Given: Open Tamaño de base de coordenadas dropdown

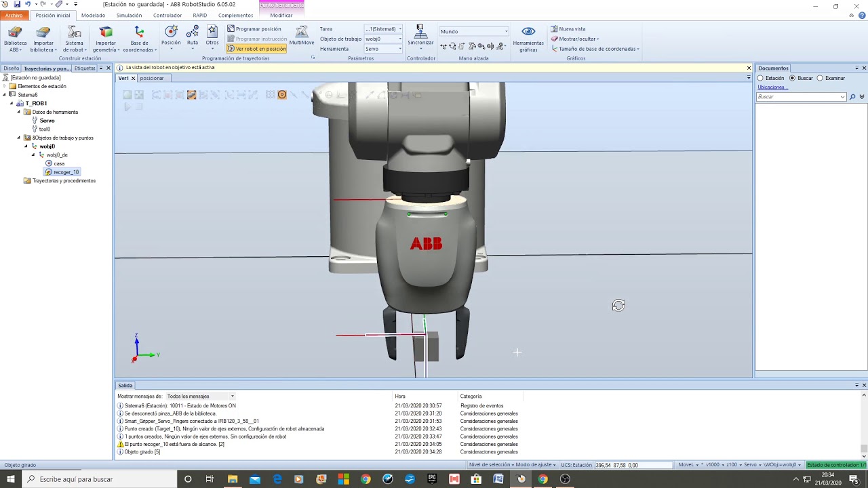Looking at the screenshot, I should pyautogui.click(x=595, y=49).
